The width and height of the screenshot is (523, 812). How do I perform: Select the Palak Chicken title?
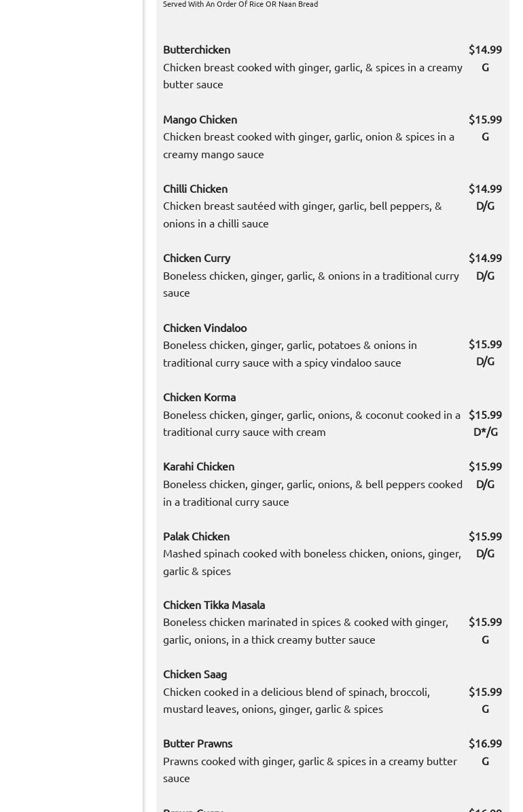pyautogui.click(x=196, y=536)
